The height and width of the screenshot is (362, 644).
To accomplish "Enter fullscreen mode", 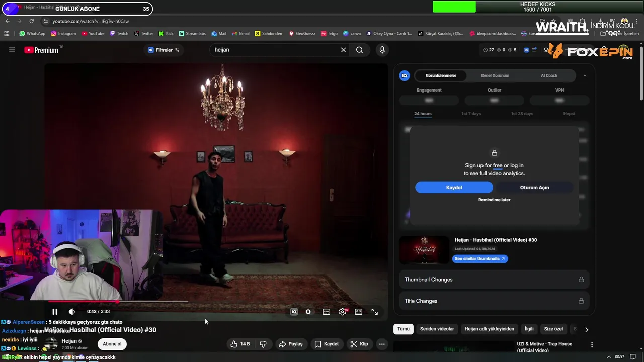I will [375, 312].
